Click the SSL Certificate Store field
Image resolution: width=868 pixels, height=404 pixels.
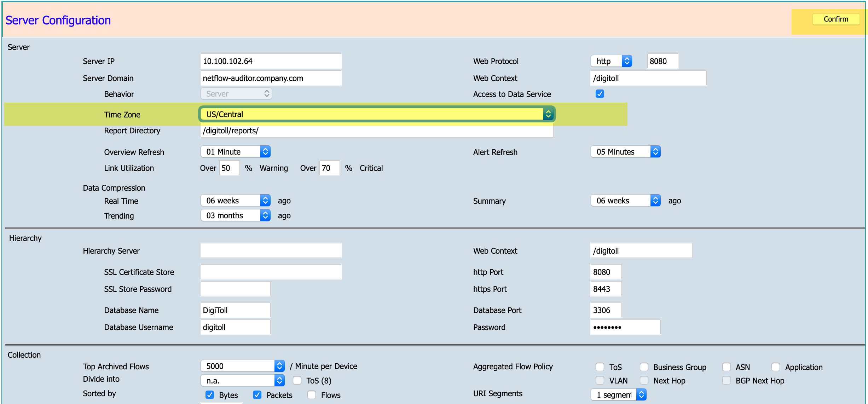pyautogui.click(x=271, y=272)
